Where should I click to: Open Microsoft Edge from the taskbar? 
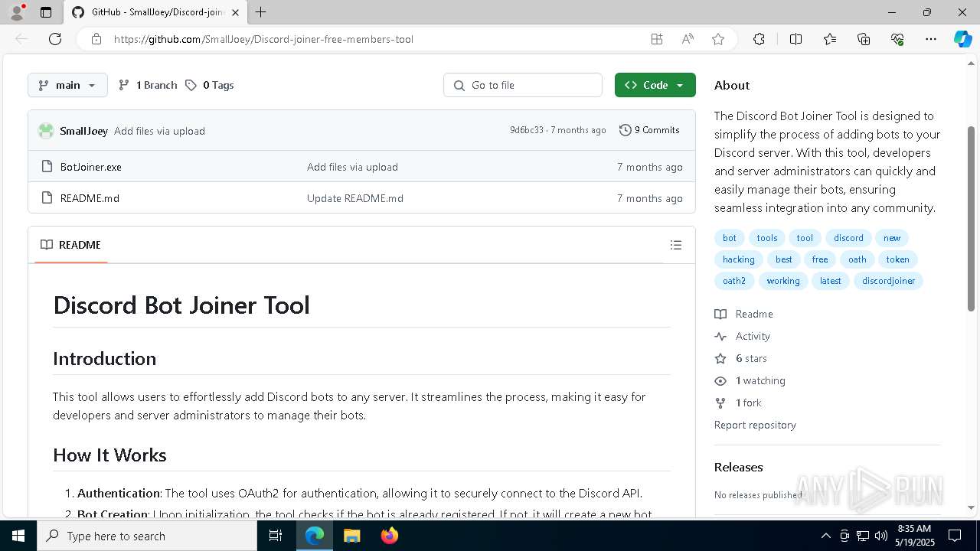(315, 536)
